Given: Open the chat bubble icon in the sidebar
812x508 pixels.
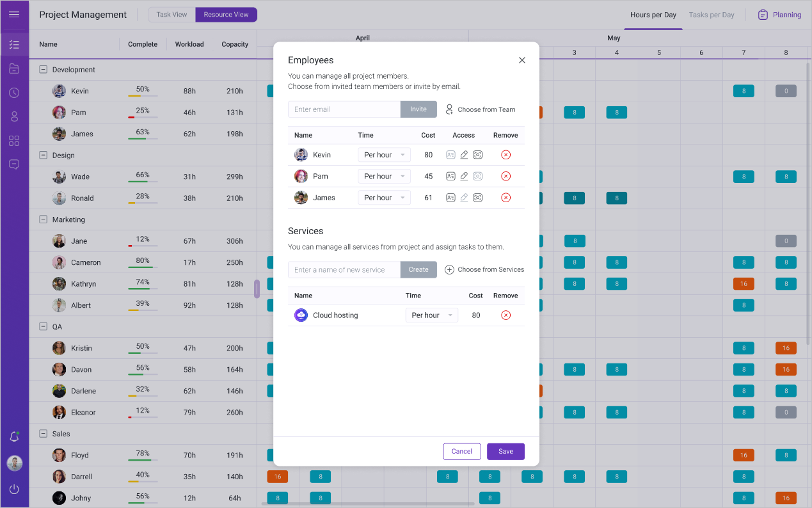Looking at the screenshot, I should tap(14, 164).
